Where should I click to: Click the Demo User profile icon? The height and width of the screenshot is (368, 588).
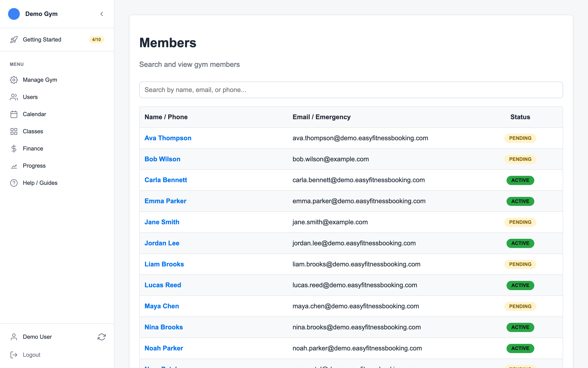coord(14,337)
